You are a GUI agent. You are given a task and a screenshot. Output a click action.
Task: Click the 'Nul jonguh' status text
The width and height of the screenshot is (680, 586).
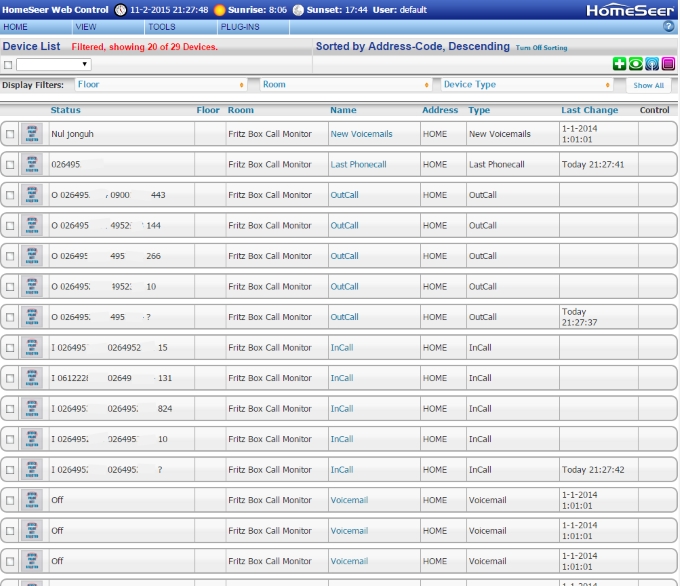(72, 134)
